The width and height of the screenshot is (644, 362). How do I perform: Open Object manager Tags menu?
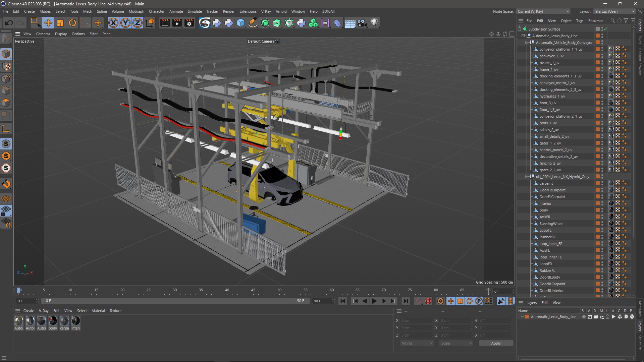coord(580,21)
